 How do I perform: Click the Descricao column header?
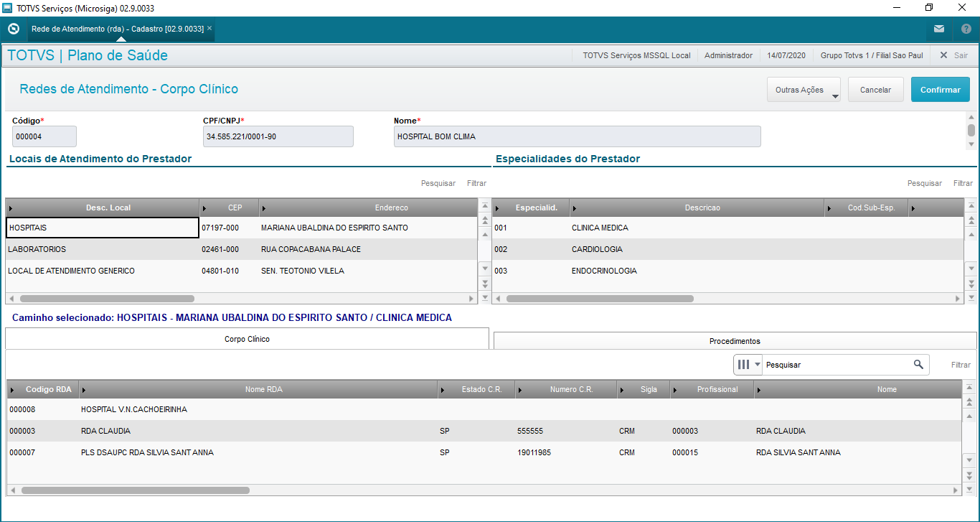pyautogui.click(x=697, y=208)
